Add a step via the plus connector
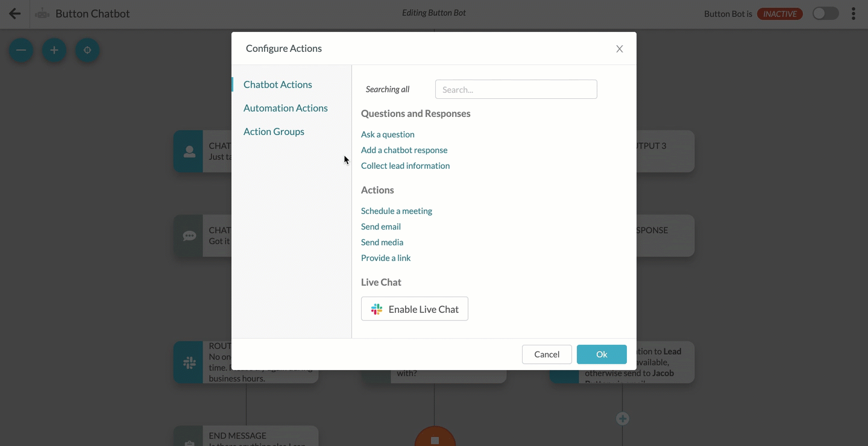 pos(623,418)
